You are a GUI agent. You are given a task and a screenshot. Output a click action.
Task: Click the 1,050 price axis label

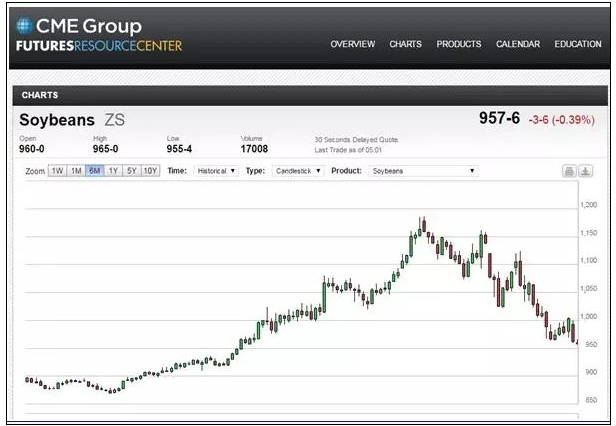coord(588,288)
